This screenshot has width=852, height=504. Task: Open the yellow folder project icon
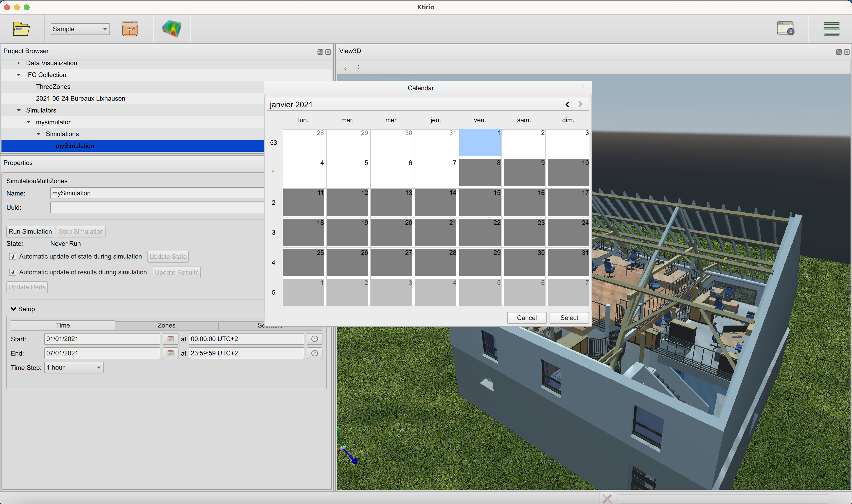21,29
